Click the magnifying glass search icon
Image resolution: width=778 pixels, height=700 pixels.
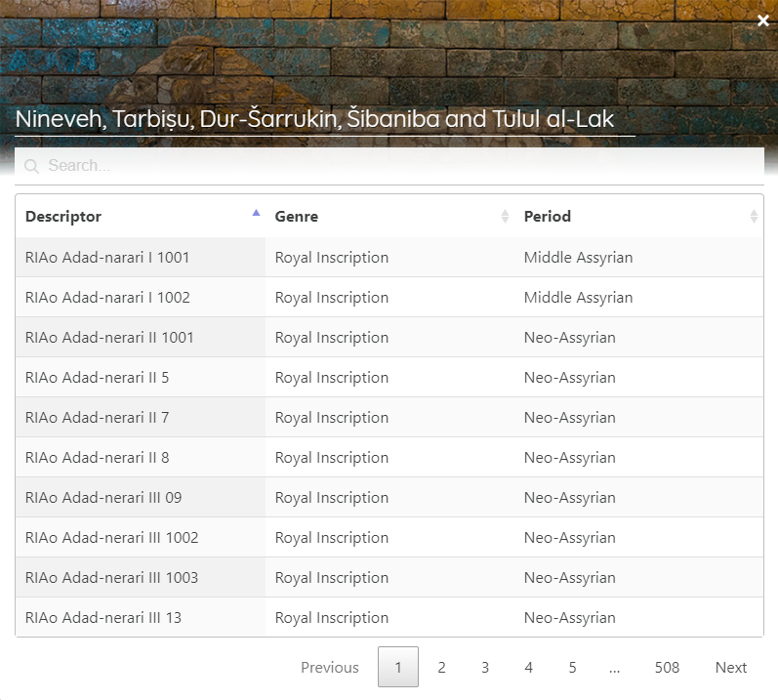click(x=31, y=166)
